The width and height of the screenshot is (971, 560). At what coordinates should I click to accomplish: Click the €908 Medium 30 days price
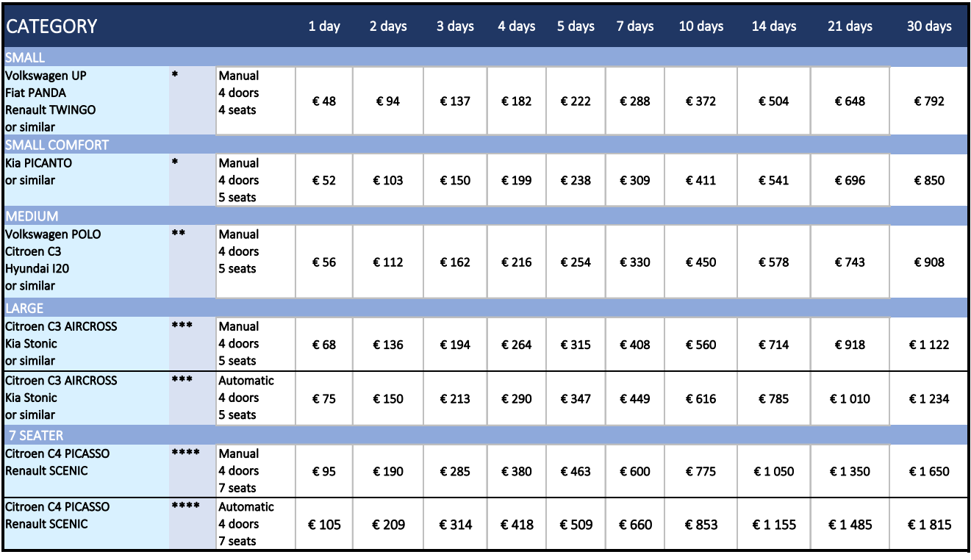pos(929,262)
